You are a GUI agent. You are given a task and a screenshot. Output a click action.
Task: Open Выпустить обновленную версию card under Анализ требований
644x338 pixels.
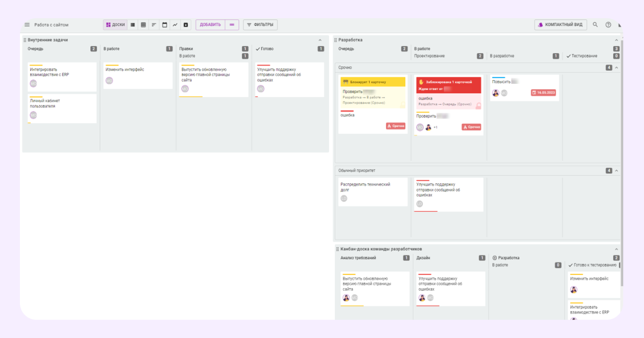coord(375,289)
